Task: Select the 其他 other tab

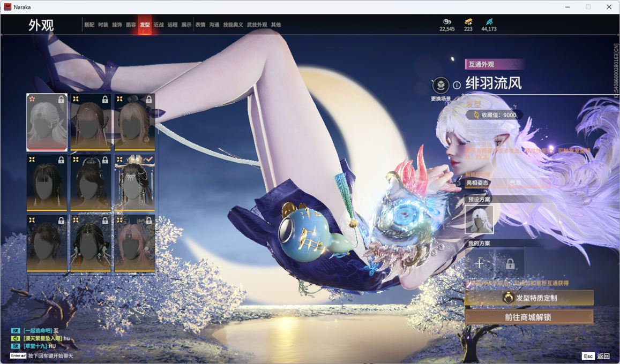Action: (275, 25)
